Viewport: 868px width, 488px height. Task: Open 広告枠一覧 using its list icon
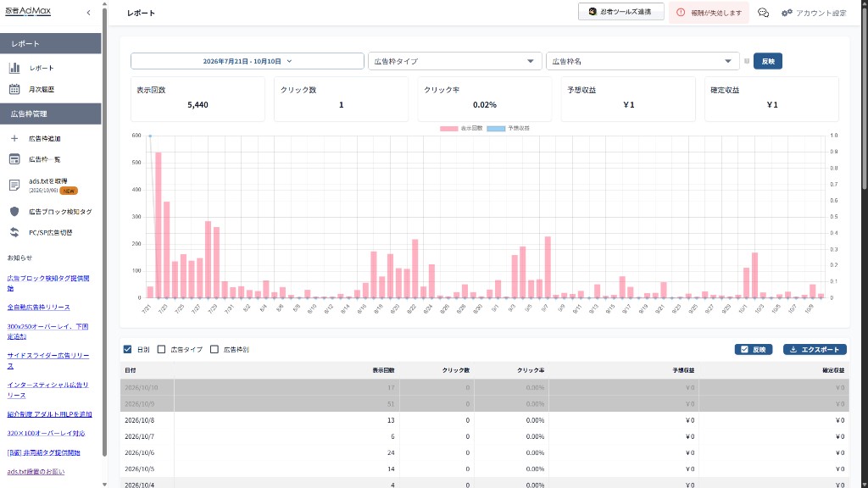tap(14, 159)
